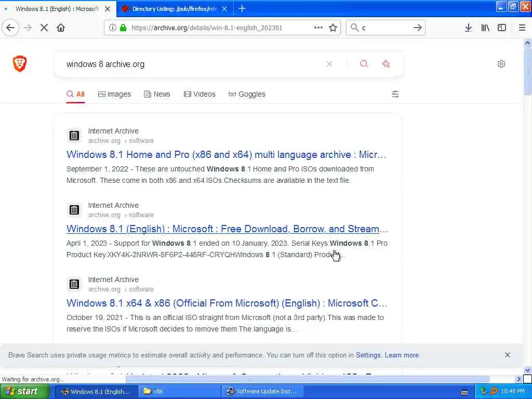The image size is (532, 399).
Task: Click the vertical scrollbar up arrow
Action: 527,43
